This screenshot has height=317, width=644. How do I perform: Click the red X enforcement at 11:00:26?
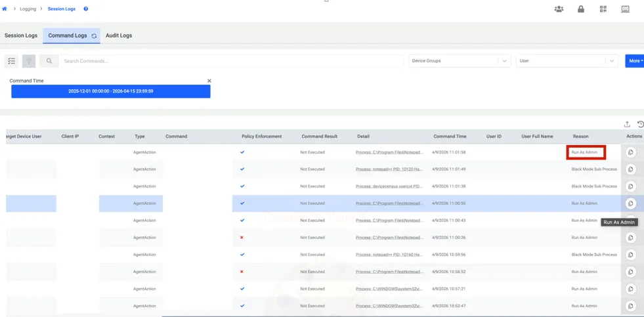(242, 238)
